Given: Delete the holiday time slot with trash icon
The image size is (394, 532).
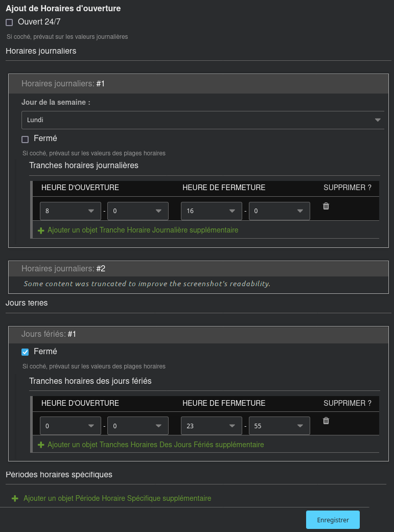Looking at the screenshot, I should pyautogui.click(x=326, y=421).
